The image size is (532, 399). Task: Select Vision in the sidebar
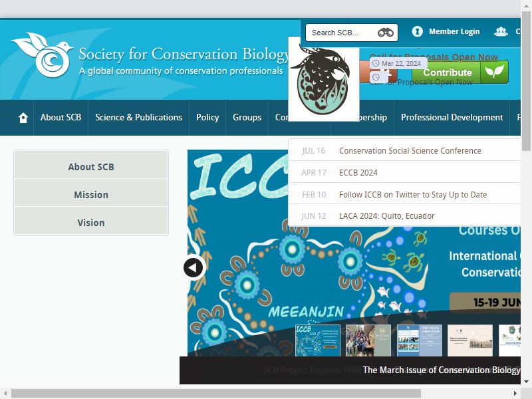[91, 223]
